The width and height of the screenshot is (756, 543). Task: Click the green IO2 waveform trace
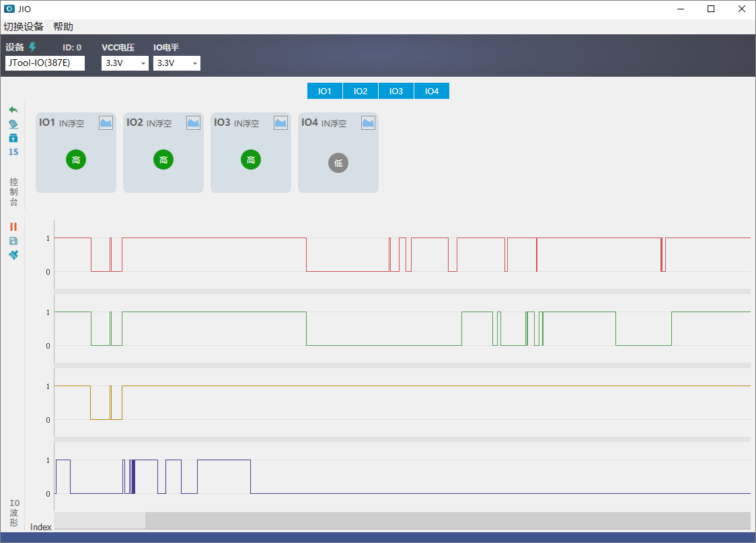402,329
